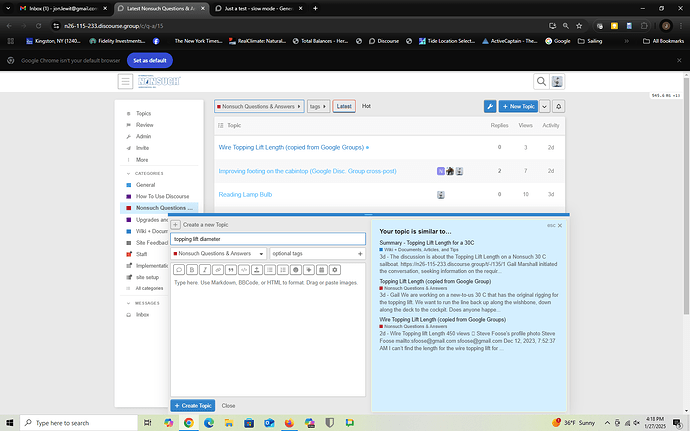Insert a blockquote in the composer
The height and width of the screenshot is (431, 690).
click(231, 270)
